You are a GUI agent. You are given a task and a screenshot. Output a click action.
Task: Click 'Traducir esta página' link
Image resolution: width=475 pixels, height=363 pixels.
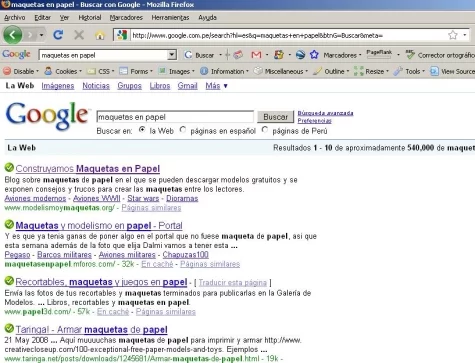pos(233,283)
